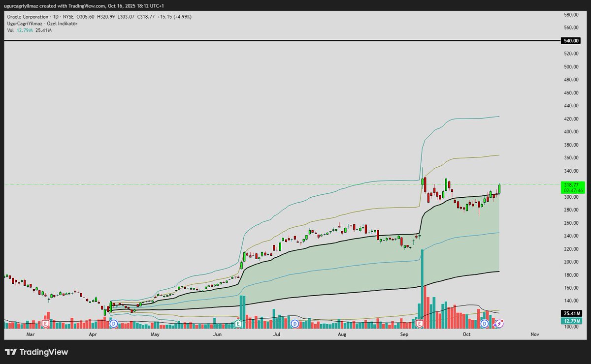Click the TradingView logo
Image resolution: width=591 pixels, height=364 pixels.
point(36,352)
